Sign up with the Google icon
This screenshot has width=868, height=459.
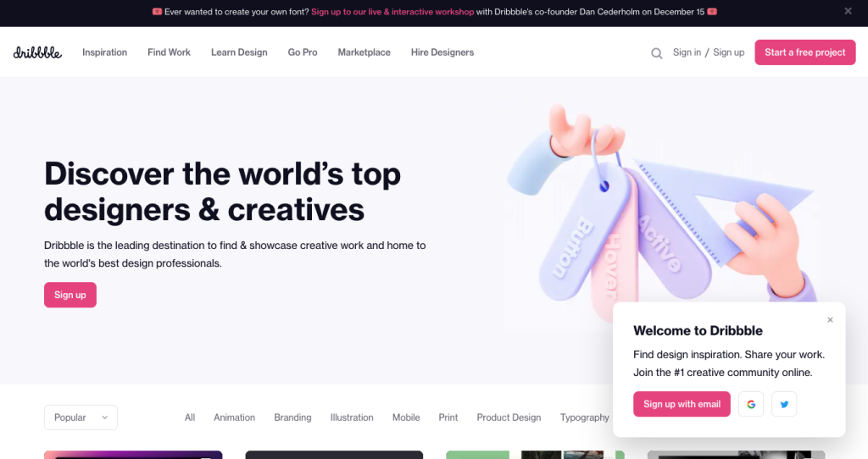coord(751,404)
